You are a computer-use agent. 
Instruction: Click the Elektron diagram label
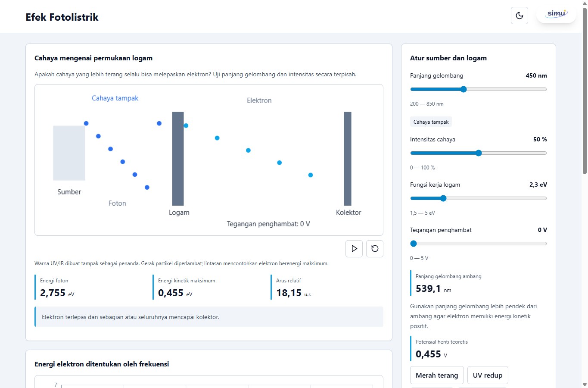click(259, 100)
